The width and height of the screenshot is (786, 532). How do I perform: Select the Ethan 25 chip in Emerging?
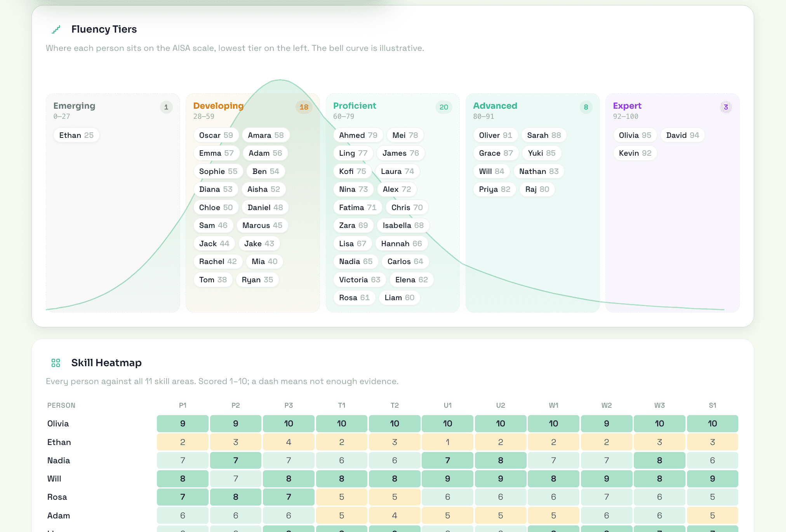click(77, 135)
